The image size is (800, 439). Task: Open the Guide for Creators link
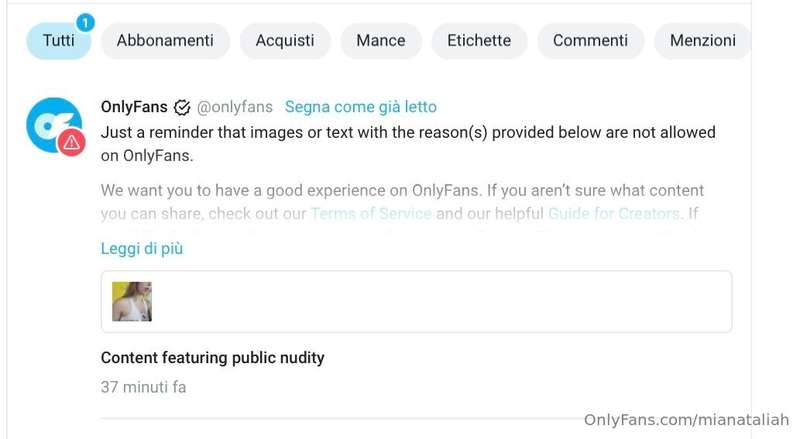coord(614,213)
